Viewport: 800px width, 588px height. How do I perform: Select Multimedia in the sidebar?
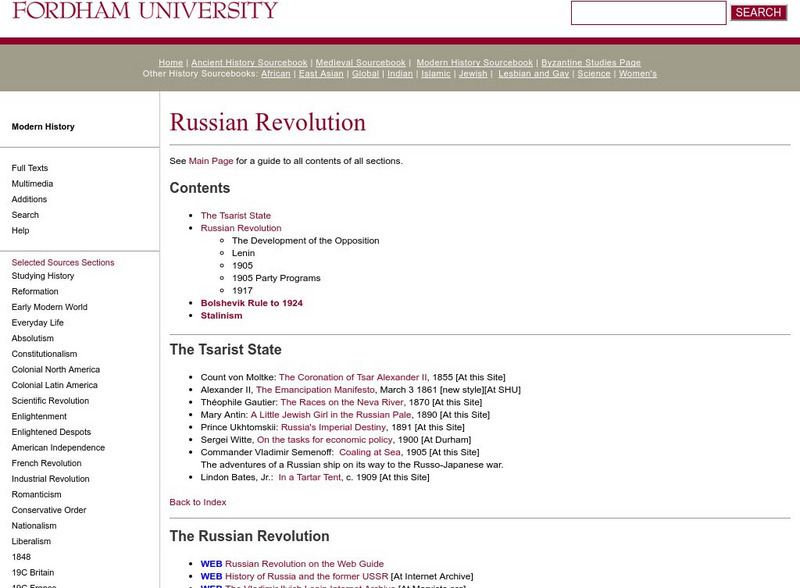pyautogui.click(x=33, y=184)
